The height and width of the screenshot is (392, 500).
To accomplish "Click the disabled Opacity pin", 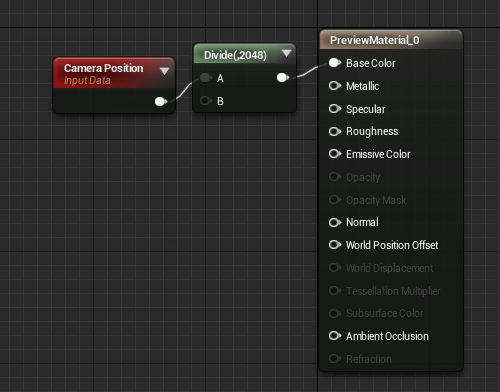I will coord(335,177).
